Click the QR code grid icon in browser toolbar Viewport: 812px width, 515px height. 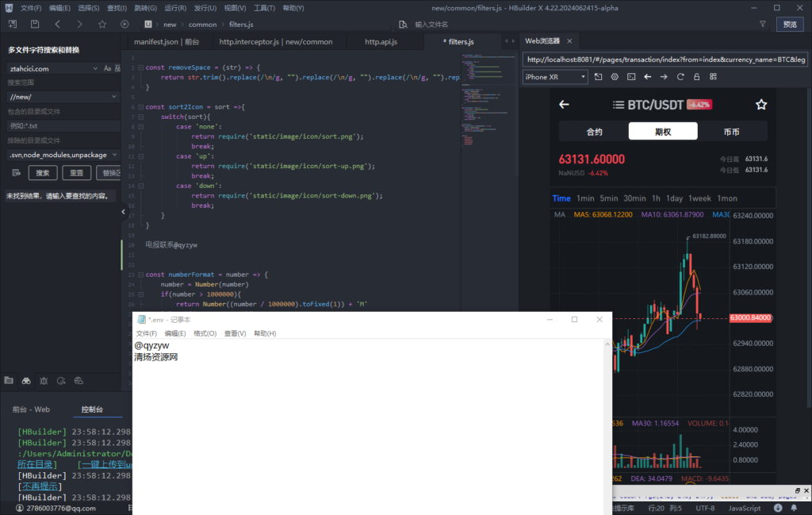713,77
